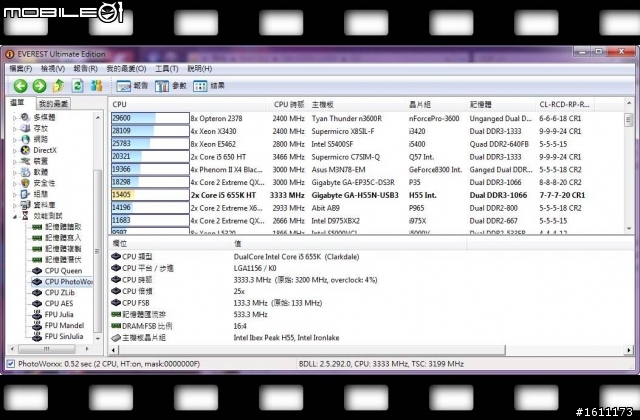Image resolution: width=640 pixels, height=420 pixels.
Task: Click the Refresh toolbar icon
Action: pyautogui.click(x=78, y=86)
